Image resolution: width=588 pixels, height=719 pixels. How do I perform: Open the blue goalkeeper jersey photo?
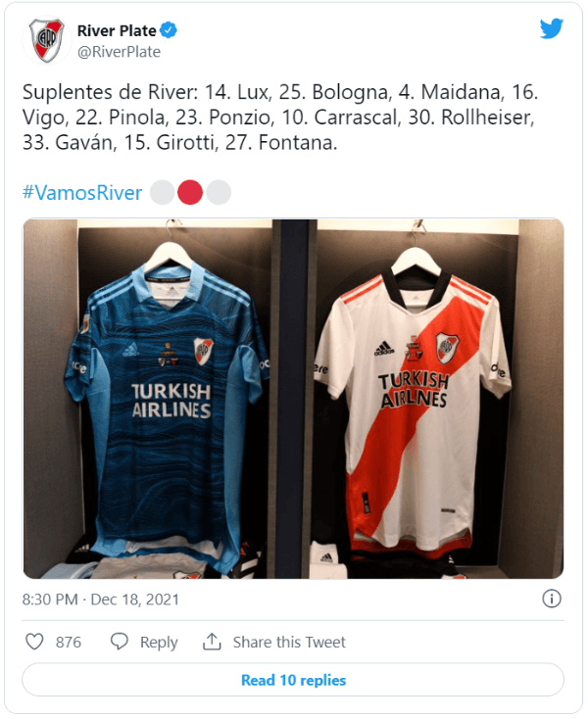pyautogui.click(x=148, y=399)
